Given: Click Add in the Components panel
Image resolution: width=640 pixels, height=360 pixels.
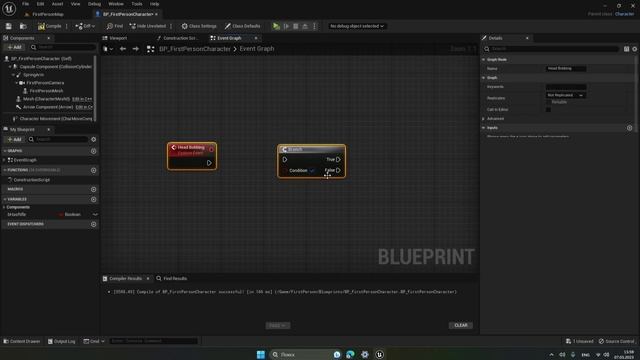Looking at the screenshot, I should pyautogui.click(x=14, y=47).
